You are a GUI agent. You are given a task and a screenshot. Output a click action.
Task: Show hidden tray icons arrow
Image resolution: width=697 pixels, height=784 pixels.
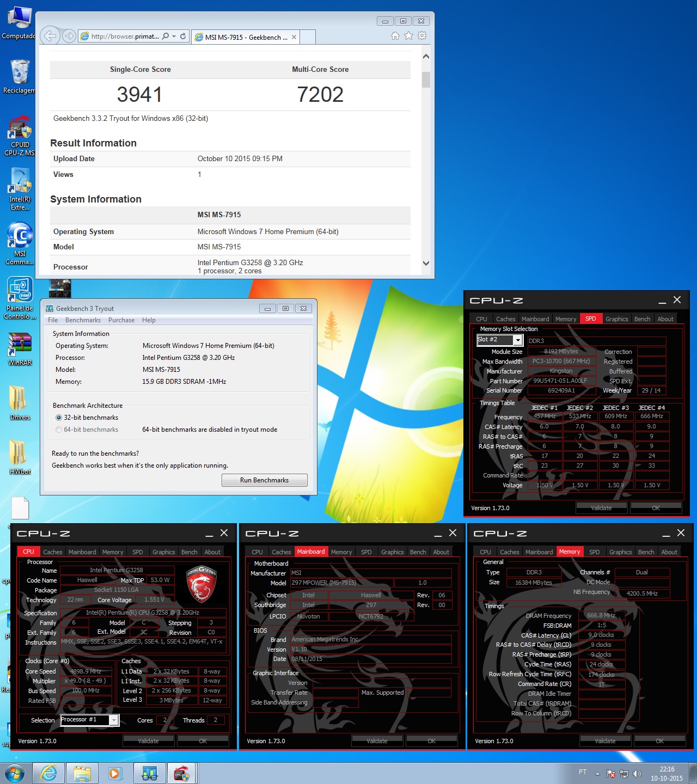[597, 774]
